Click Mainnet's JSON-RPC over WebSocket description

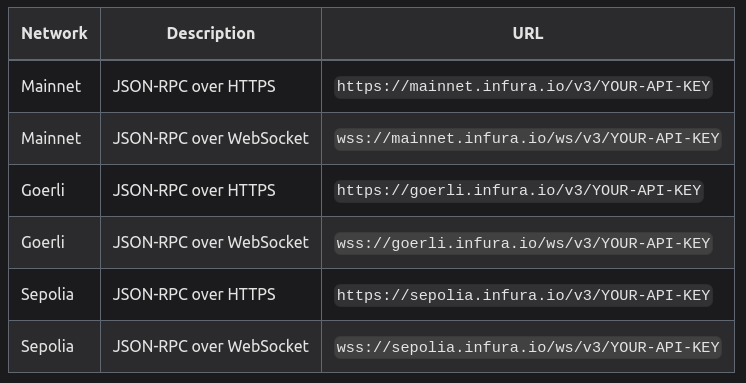coord(211,138)
